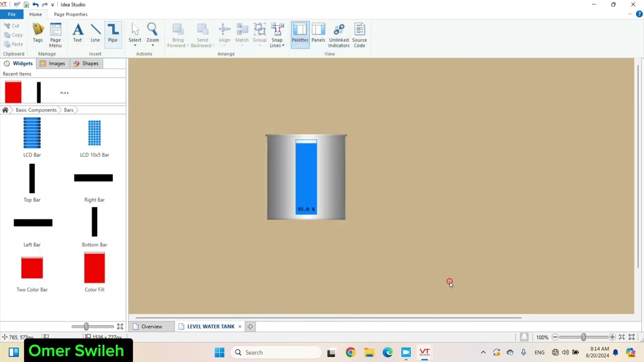Click fit icon beside palette size slider
Viewport: 644px width, 362px height.
coord(120,327)
